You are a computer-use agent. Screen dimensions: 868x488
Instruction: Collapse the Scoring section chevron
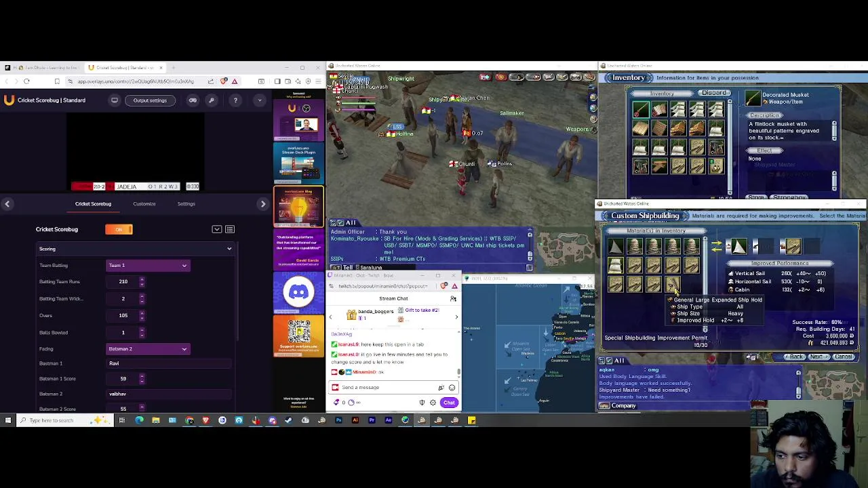[x=229, y=249]
